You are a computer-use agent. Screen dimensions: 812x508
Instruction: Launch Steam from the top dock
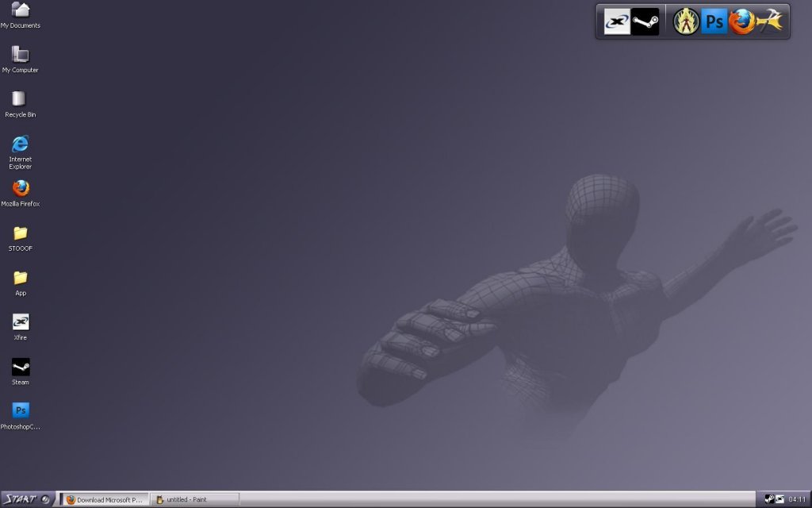tap(645, 21)
